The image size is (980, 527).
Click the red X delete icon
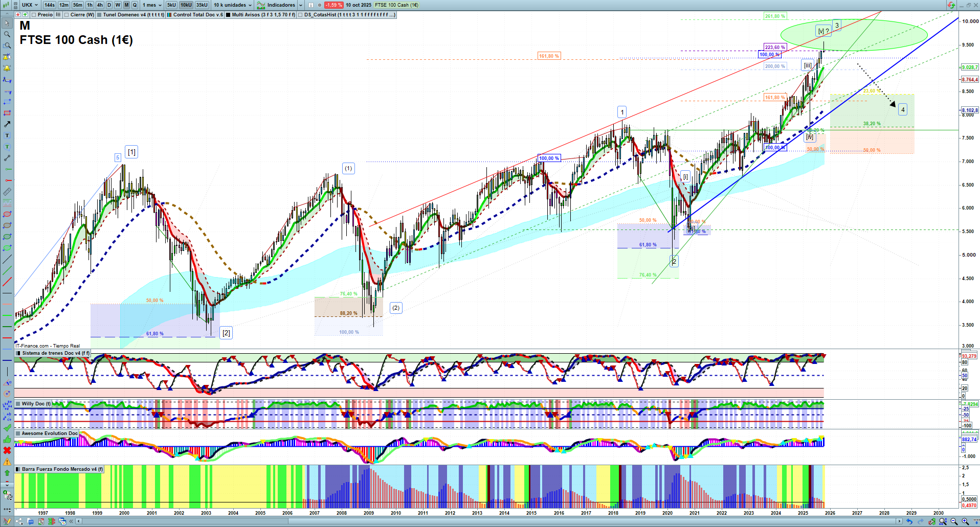coord(7,450)
